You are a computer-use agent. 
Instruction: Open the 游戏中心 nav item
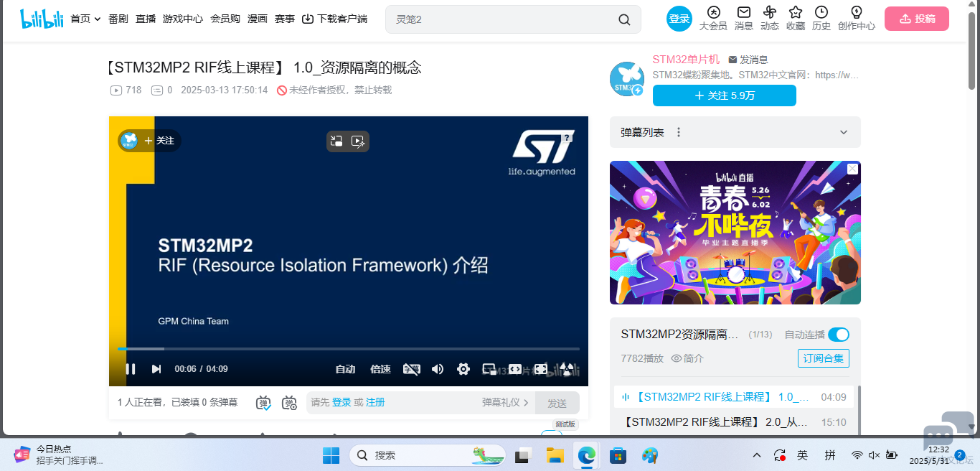tap(183, 19)
